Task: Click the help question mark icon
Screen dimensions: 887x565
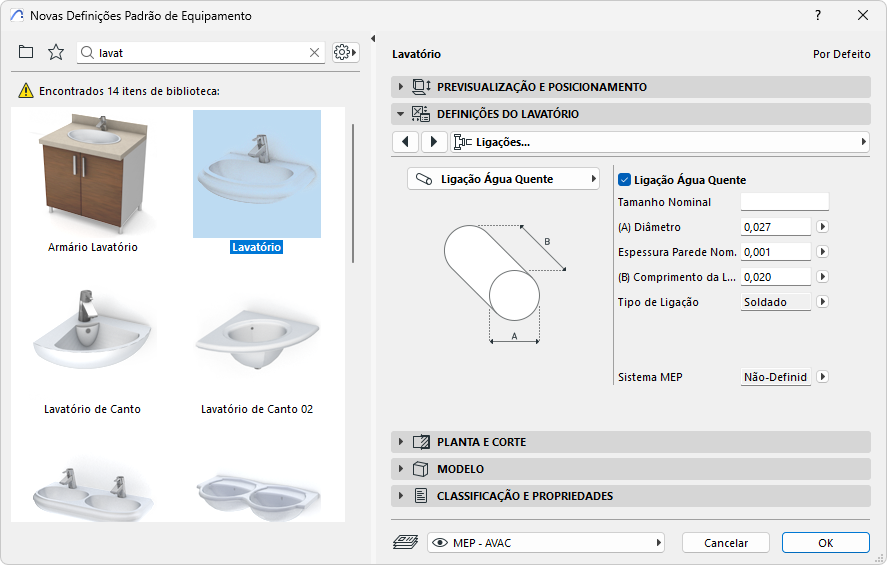Action: pyautogui.click(x=818, y=15)
